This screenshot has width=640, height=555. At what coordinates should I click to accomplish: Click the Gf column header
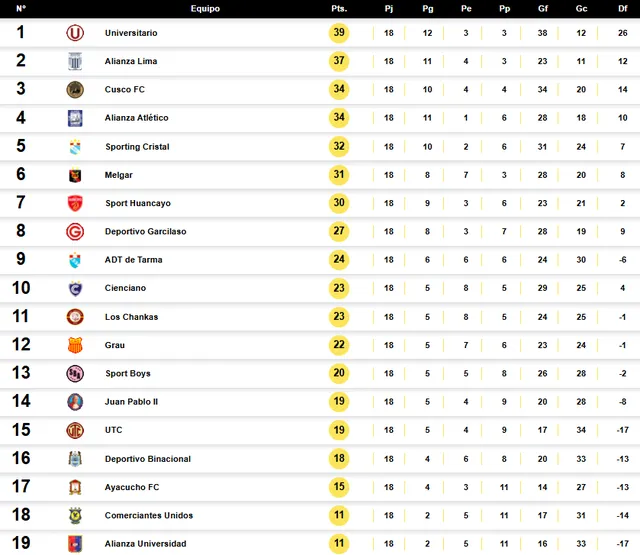[542, 9]
